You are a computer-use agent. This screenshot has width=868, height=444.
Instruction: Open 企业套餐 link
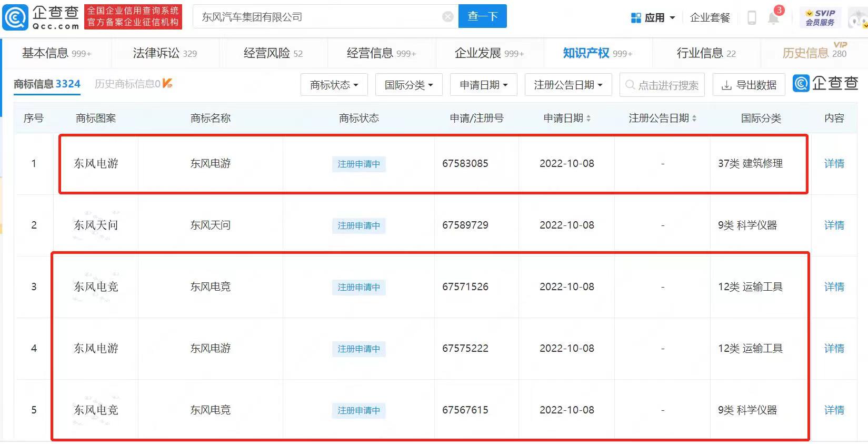click(x=710, y=18)
